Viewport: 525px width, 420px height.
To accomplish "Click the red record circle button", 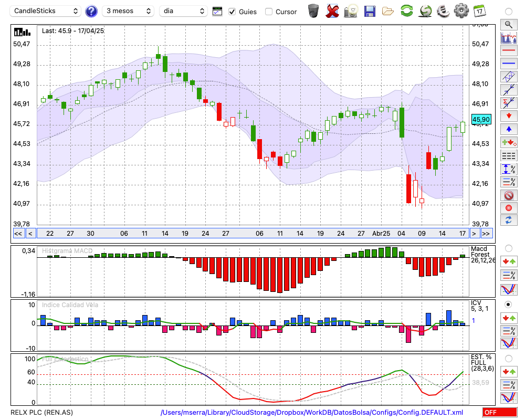I will (x=509, y=208).
